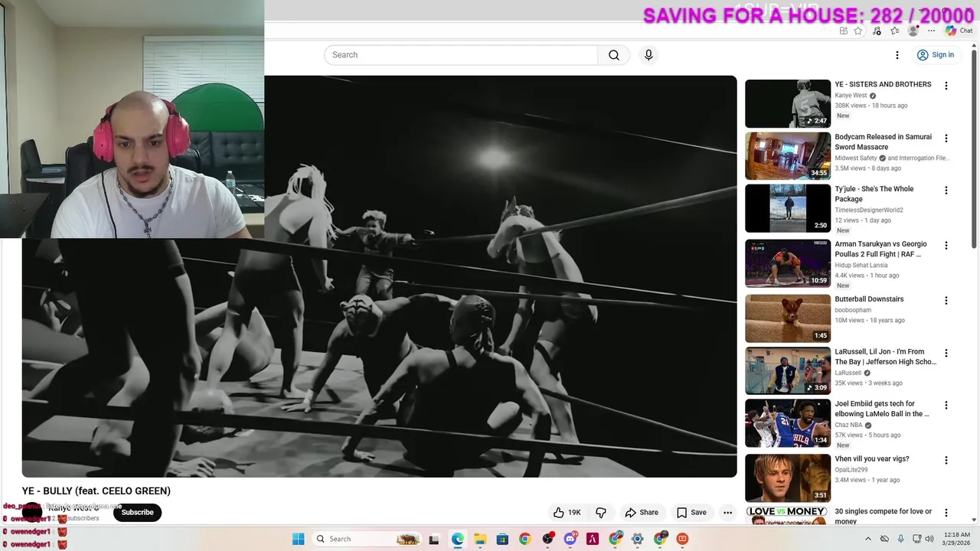Click taskbar Search box
980x551 pixels.
(367, 539)
